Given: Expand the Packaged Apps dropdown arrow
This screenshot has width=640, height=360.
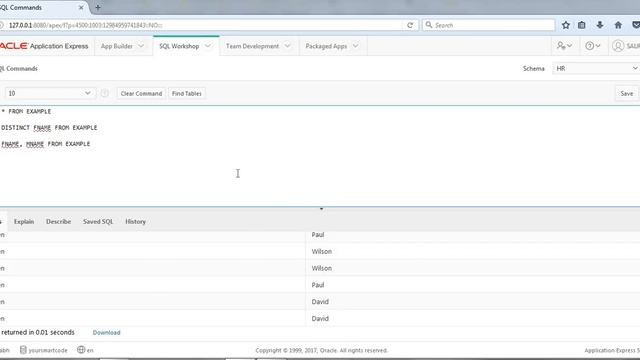Looking at the screenshot, I should tap(355, 46).
